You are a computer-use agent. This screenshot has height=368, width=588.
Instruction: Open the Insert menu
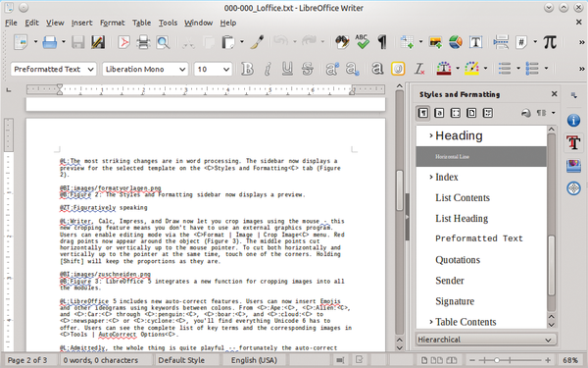pos(81,23)
